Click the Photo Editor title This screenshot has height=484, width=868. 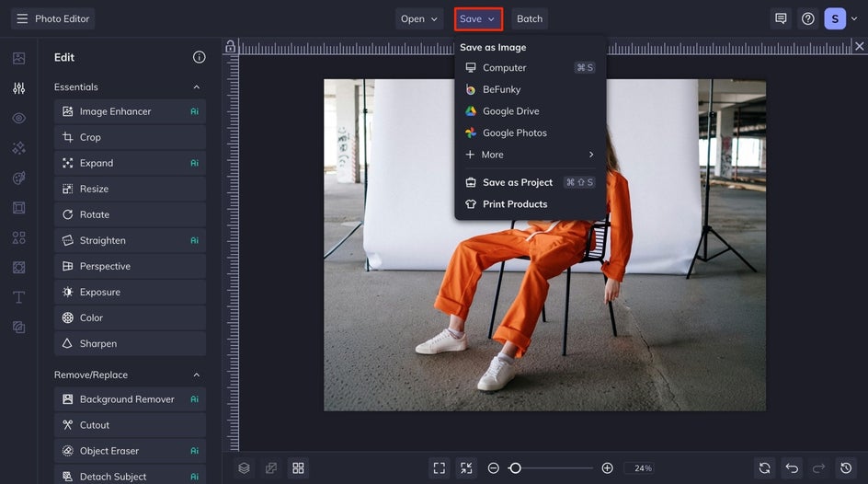pos(62,18)
